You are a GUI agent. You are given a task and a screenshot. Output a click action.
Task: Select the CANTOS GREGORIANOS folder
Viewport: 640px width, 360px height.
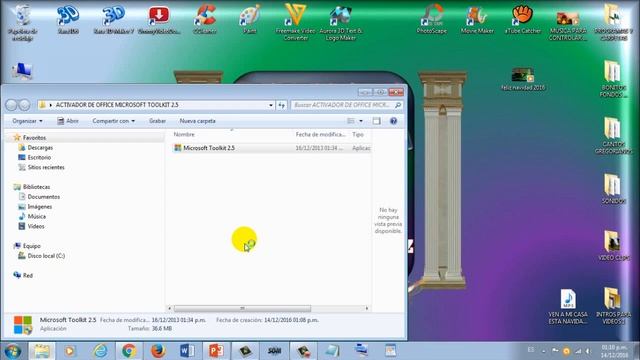click(613, 136)
